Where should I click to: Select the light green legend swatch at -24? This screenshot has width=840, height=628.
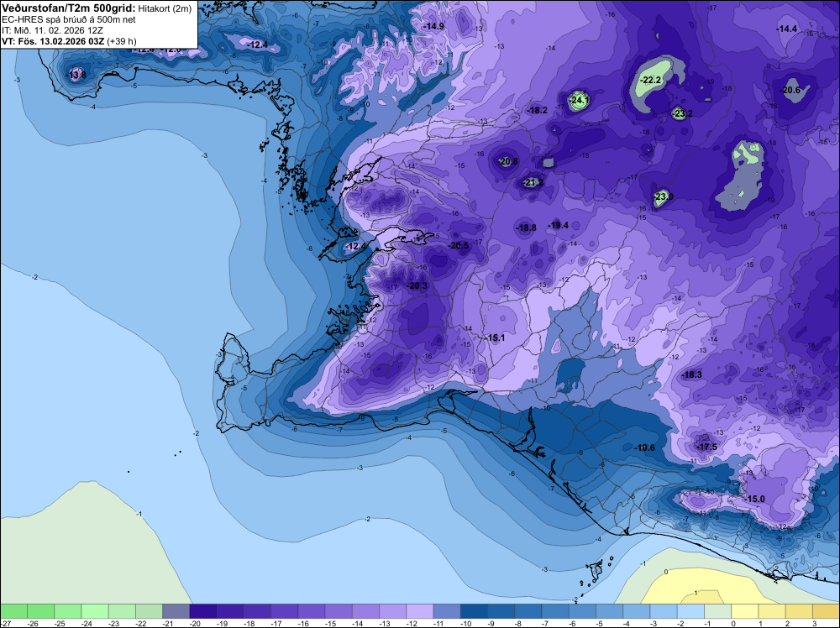(95, 611)
